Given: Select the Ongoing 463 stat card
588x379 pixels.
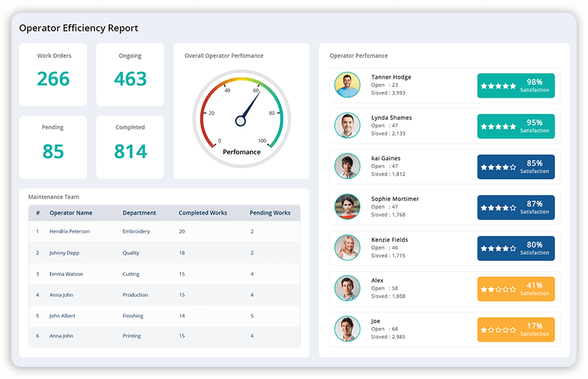Looking at the screenshot, I should [x=130, y=74].
